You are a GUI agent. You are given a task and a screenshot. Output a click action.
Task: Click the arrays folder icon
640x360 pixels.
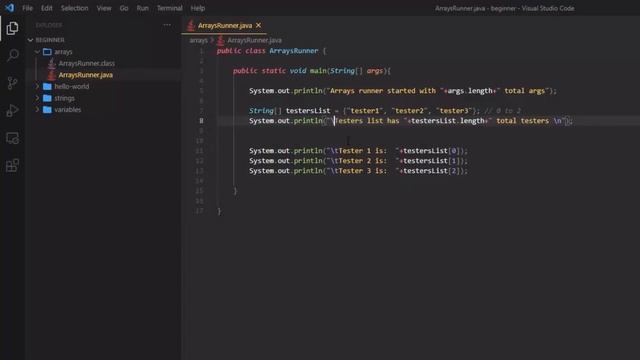tap(47, 52)
